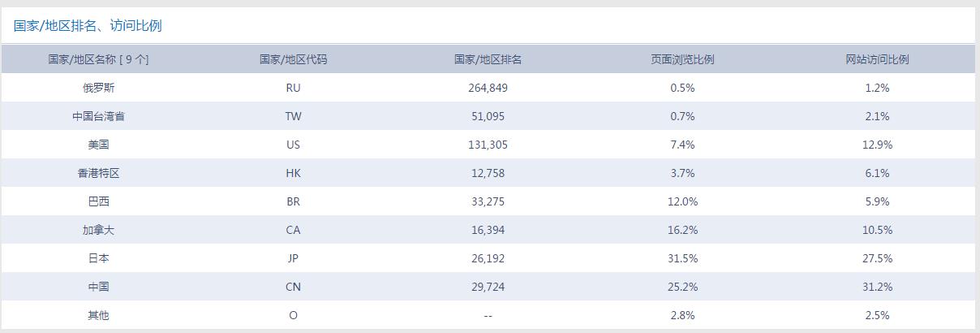
Task: Click the 网站访问比例 column header
Action: pyautogui.click(x=877, y=59)
